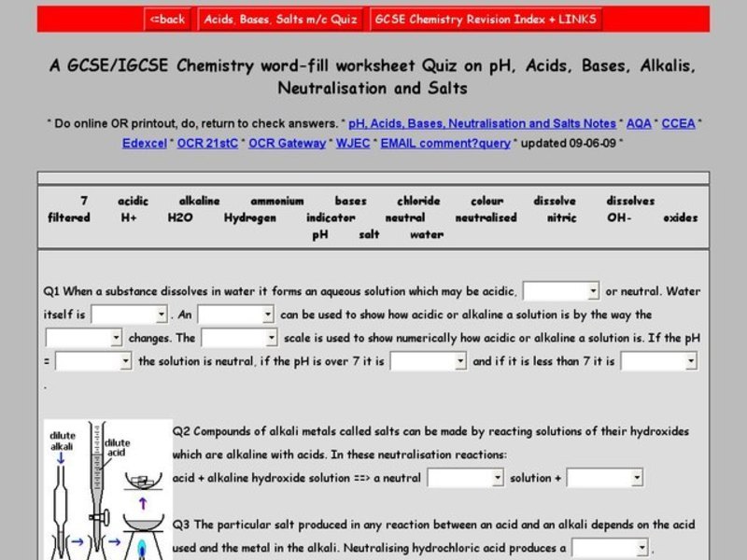Screen dimensions: 747x560
Task: Open the dropdown following 'solution +' in Q2
Action: (605, 476)
